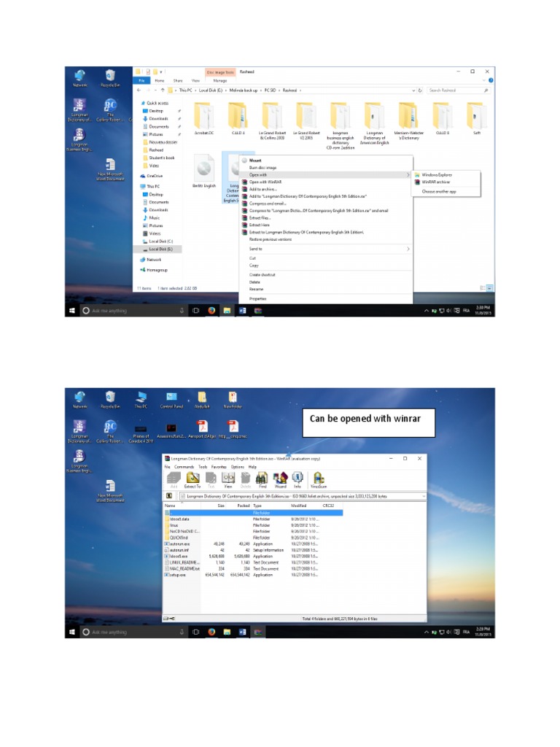Click Firefox on the WinRAR-screenshot taskbar
Screen dimensions: 560x747
[x=211, y=632]
